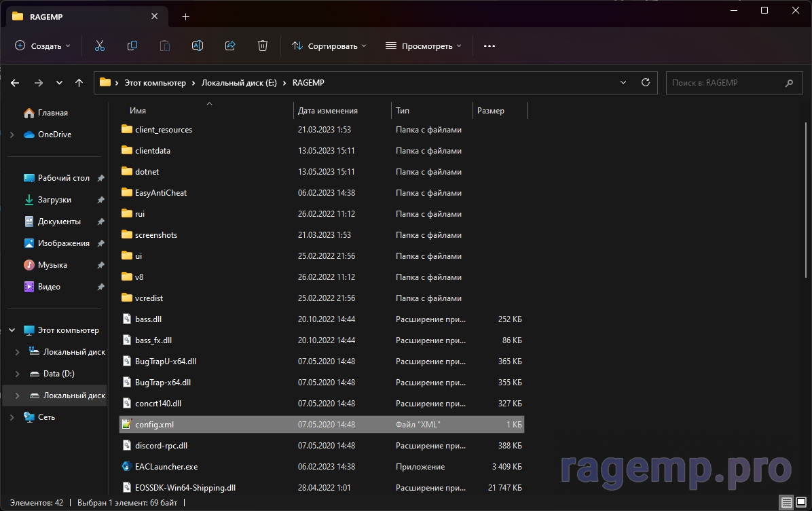The height and width of the screenshot is (511, 812).
Task: Copy the selected item using Copy icon
Action: click(132, 46)
